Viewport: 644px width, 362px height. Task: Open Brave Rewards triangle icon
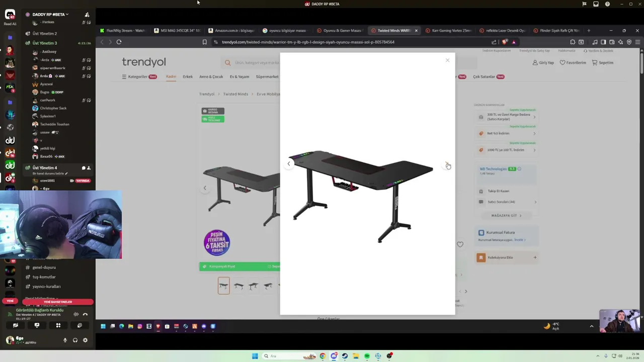coord(514,42)
